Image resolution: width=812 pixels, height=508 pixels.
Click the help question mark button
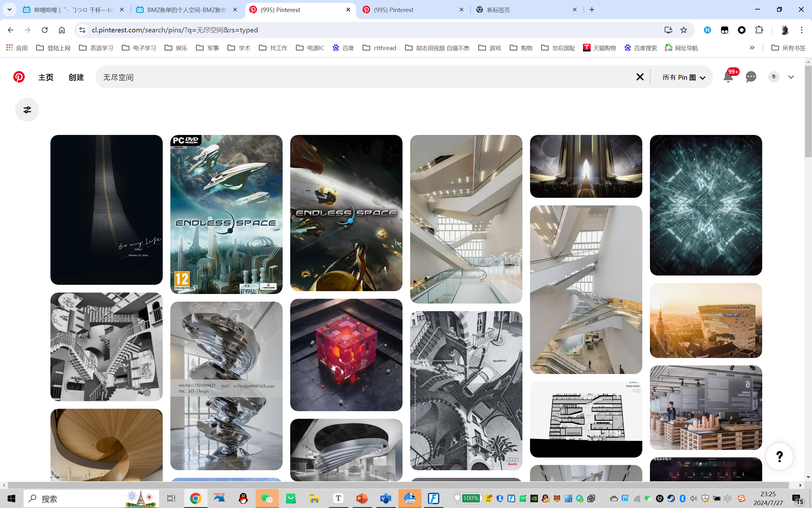pos(779,456)
